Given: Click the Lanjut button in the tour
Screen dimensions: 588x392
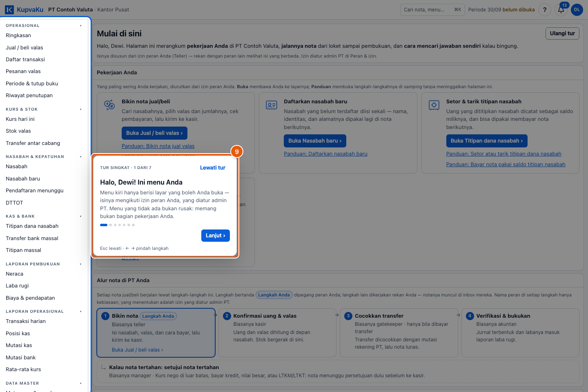Looking at the screenshot, I should (x=216, y=236).
